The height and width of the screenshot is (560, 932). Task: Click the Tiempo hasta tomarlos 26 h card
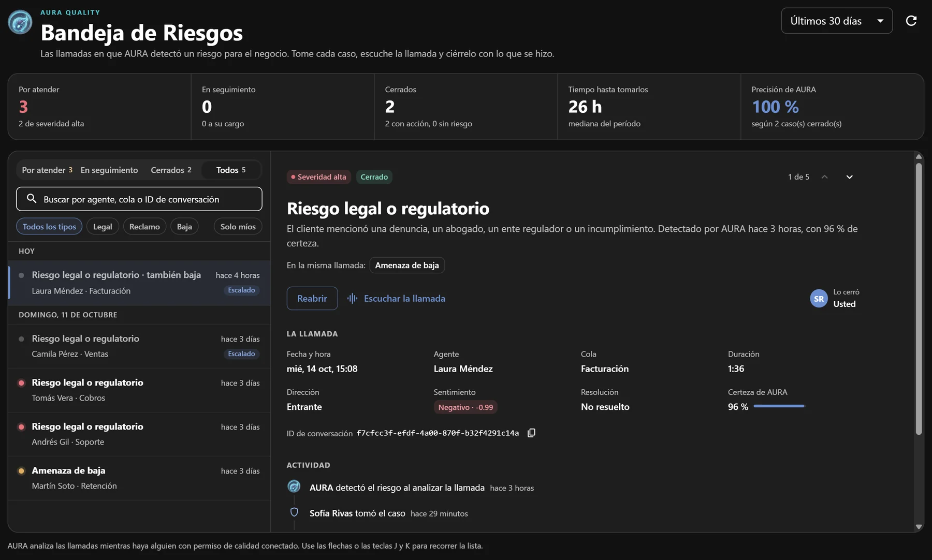(x=649, y=107)
